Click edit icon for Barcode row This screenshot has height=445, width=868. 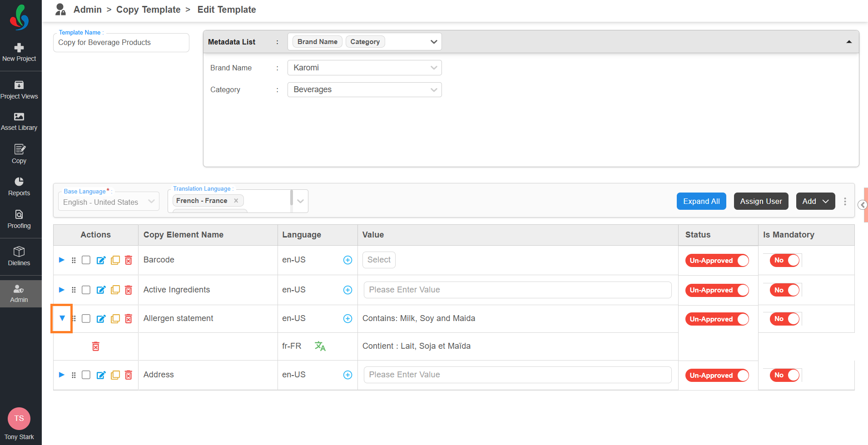(x=101, y=260)
